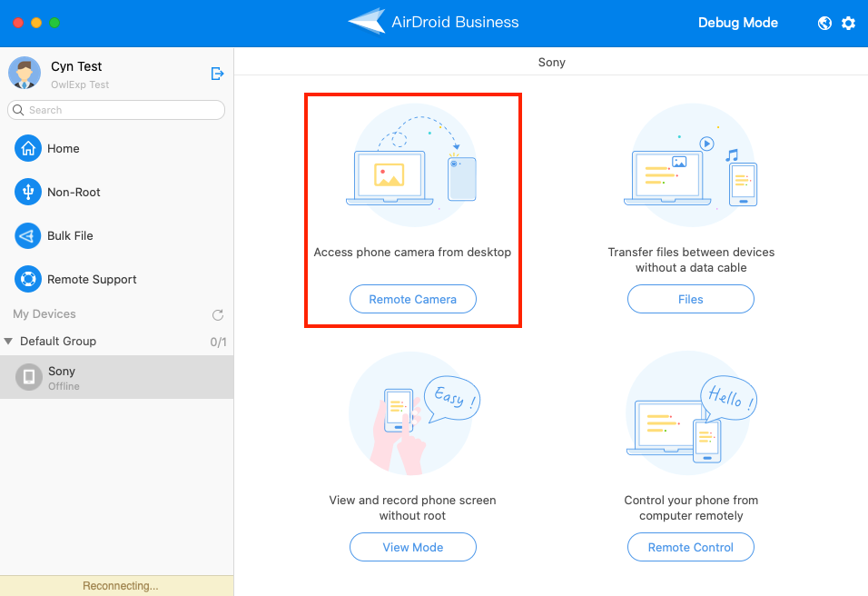868x596 pixels.
Task: Open settings gear icon
Action: click(848, 23)
